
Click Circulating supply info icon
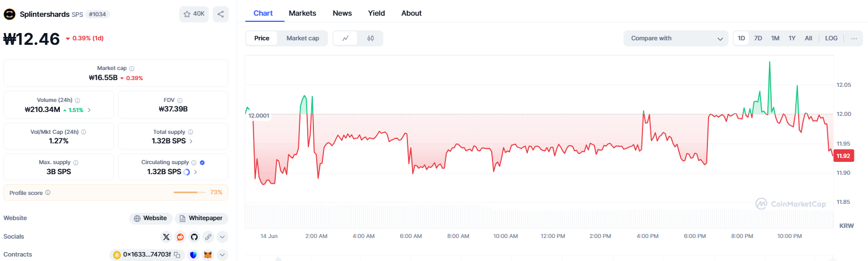194,162
